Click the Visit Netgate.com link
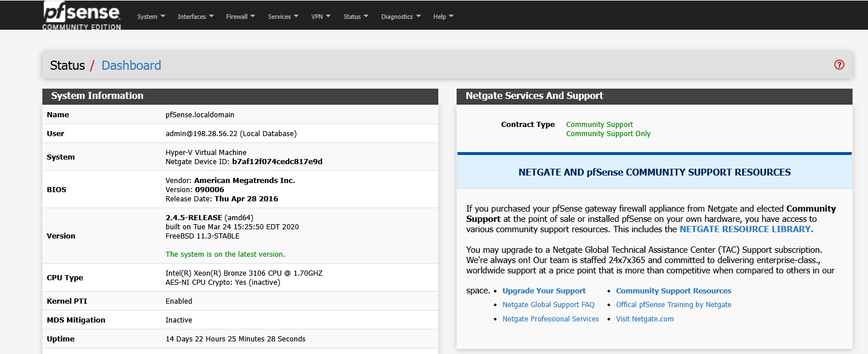868x354 pixels. pos(645,319)
